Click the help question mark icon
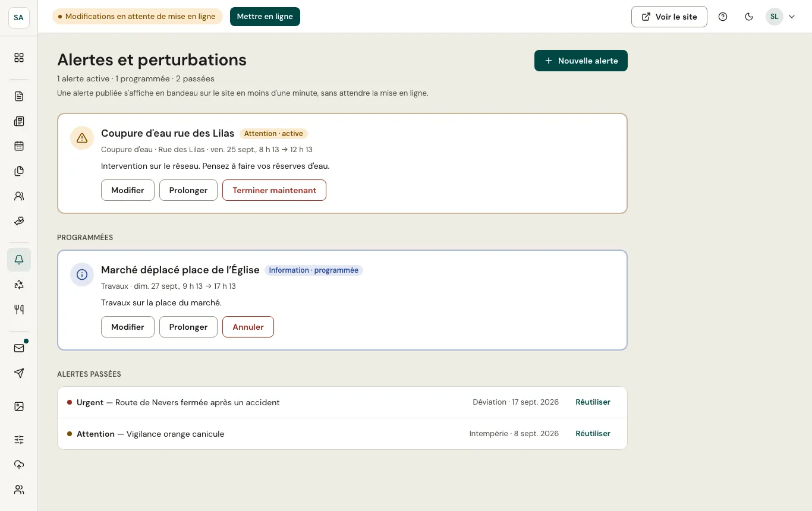This screenshot has width=812, height=511. (x=723, y=17)
